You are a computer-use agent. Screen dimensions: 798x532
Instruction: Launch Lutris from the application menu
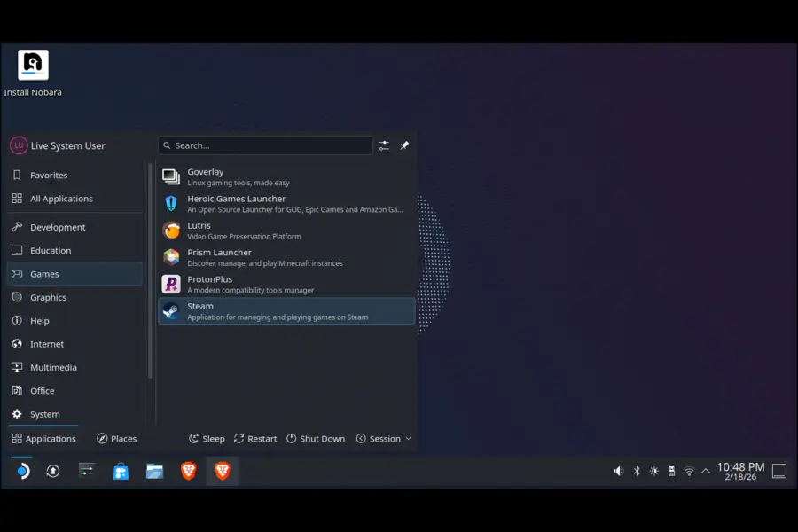266,231
